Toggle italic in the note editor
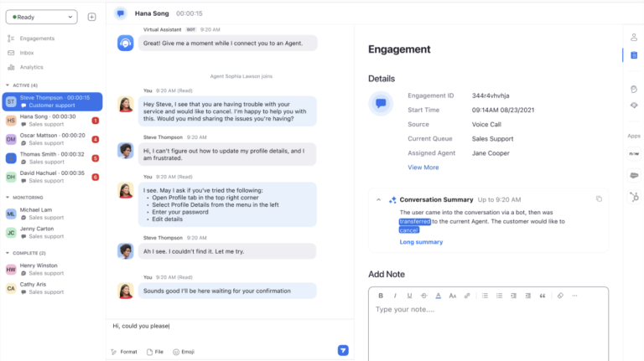This screenshot has width=644, height=361. tap(394, 296)
